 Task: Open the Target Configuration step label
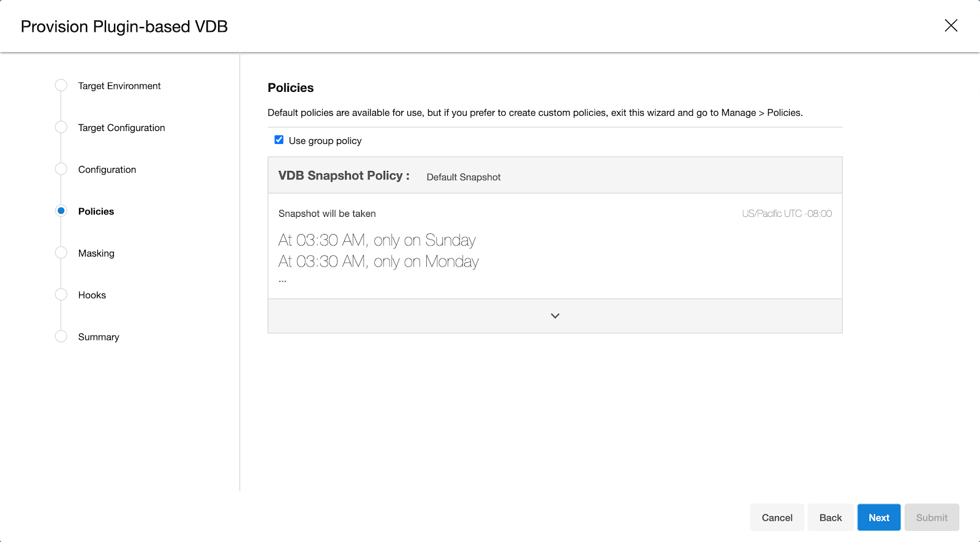pos(121,127)
